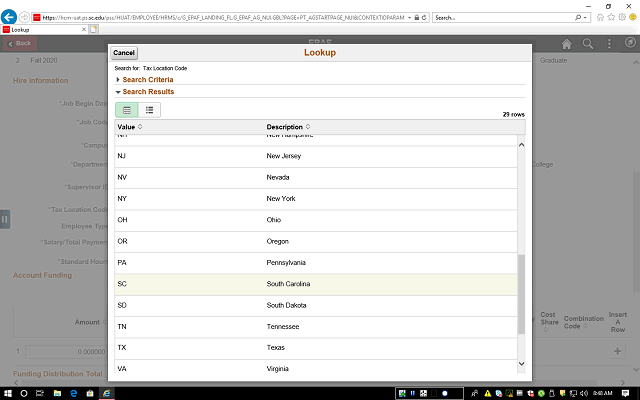Open a new browser tab
The image size is (640, 400).
[x=93, y=29]
